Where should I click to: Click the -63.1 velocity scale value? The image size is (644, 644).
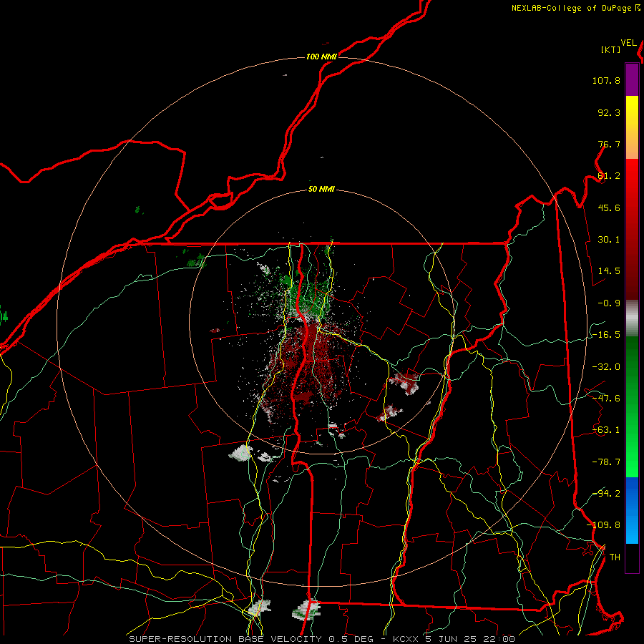[606, 430]
